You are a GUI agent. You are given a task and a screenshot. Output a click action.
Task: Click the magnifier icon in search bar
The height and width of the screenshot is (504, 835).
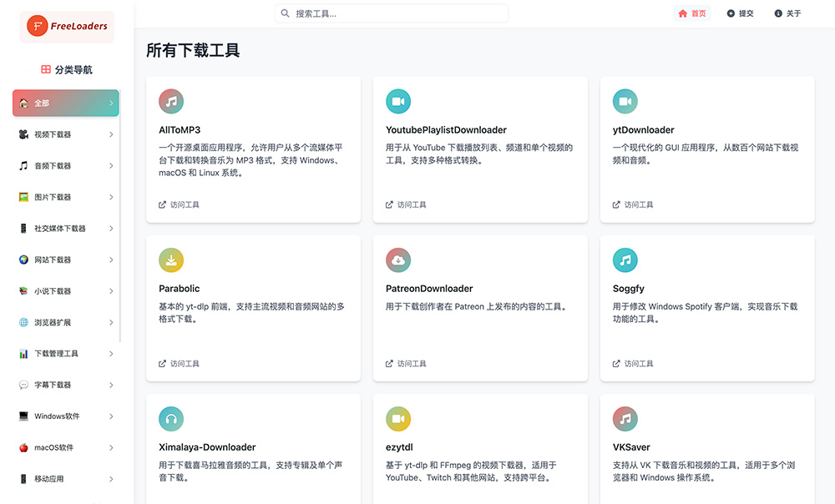point(286,13)
